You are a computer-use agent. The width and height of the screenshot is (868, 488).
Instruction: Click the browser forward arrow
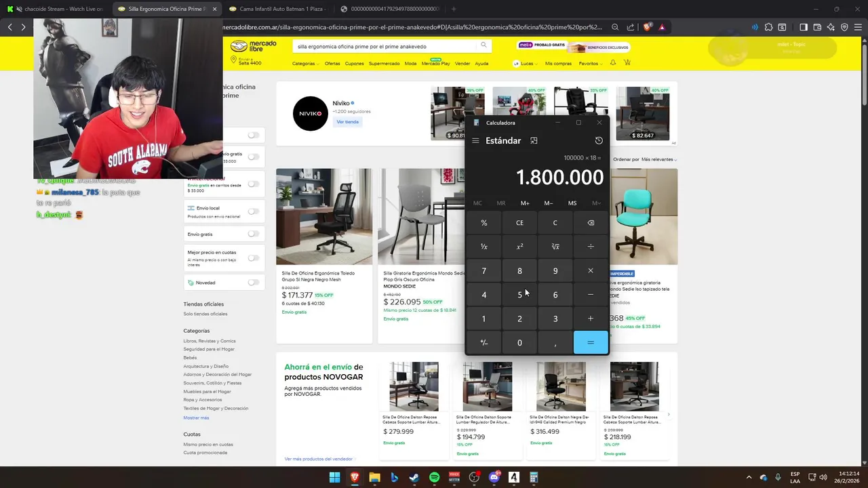(23, 27)
